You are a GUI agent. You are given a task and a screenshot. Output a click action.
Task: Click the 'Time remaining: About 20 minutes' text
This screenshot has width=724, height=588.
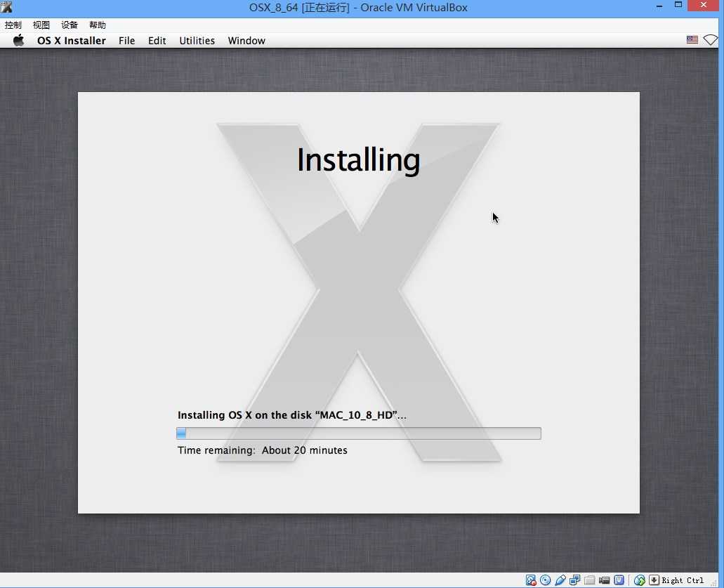(x=262, y=450)
